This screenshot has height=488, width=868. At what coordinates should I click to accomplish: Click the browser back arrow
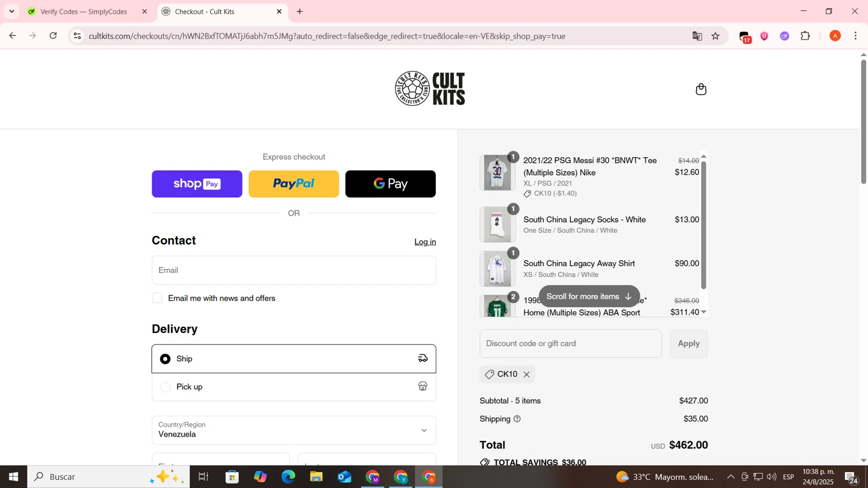[12, 36]
